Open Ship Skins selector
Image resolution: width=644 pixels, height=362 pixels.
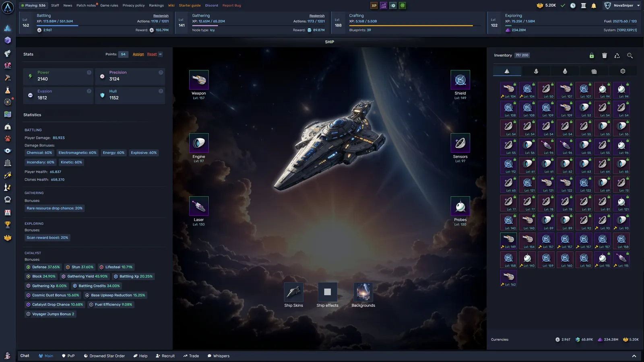click(x=293, y=292)
